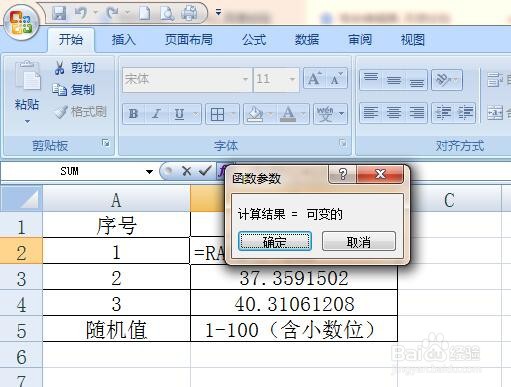Toggle italic formatting

(156, 114)
